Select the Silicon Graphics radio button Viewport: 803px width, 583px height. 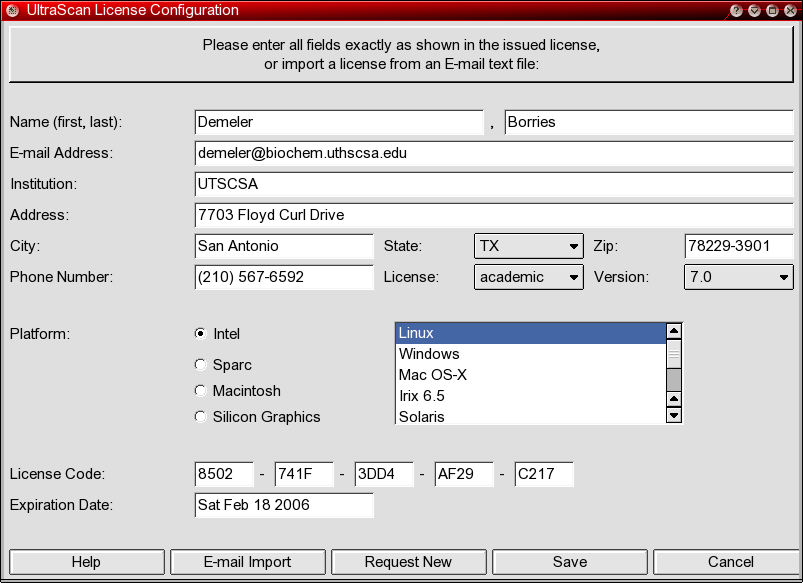201,417
